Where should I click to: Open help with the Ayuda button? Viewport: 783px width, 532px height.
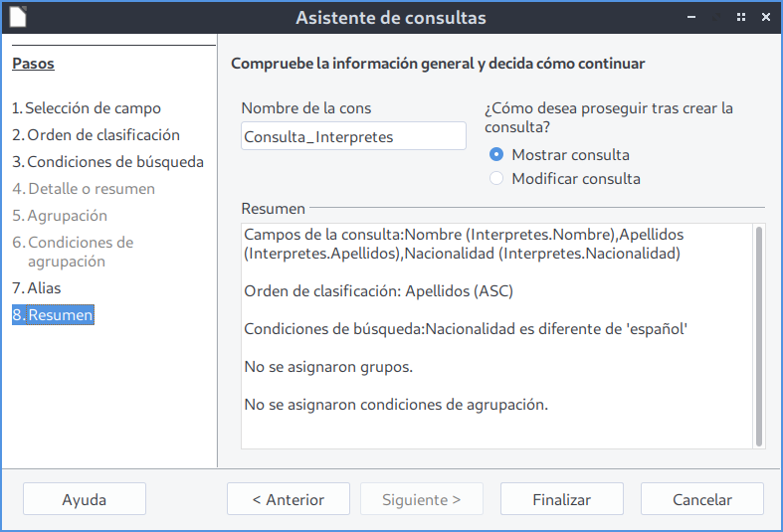tap(85, 500)
